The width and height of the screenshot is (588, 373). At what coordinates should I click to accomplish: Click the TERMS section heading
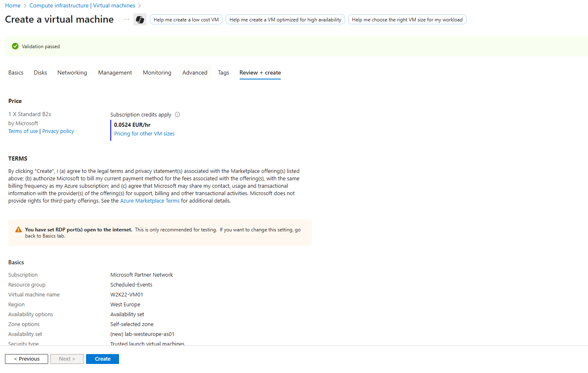click(x=18, y=159)
